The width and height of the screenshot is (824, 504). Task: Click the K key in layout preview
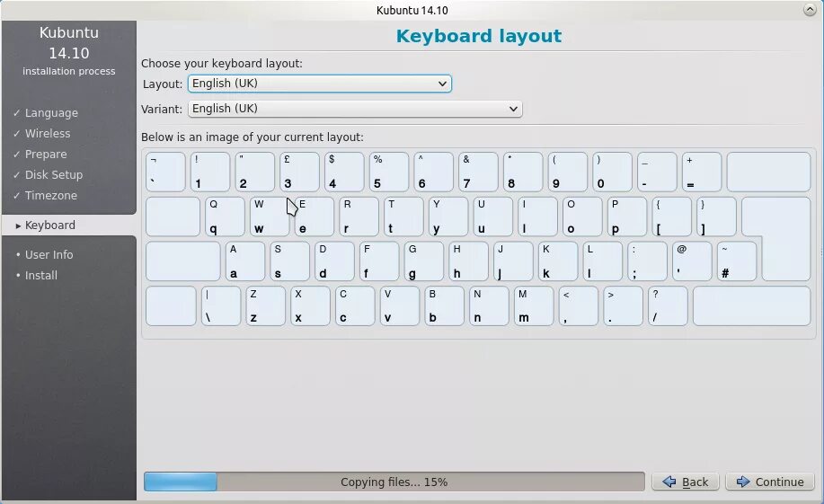tap(557, 261)
